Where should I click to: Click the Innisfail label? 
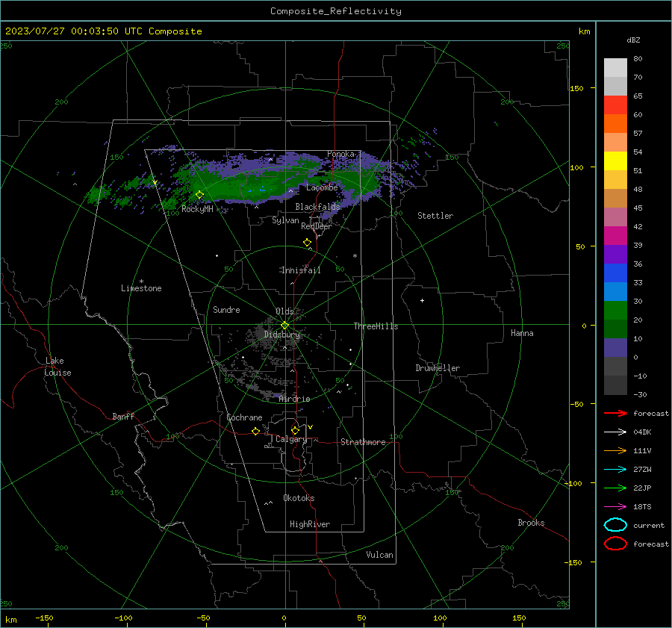click(301, 270)
